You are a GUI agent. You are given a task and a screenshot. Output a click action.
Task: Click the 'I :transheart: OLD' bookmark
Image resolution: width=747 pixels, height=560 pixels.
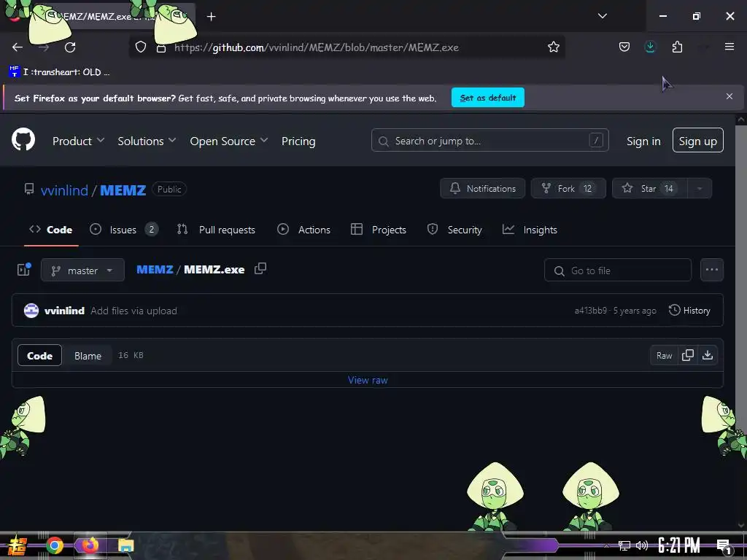point(59,72)
